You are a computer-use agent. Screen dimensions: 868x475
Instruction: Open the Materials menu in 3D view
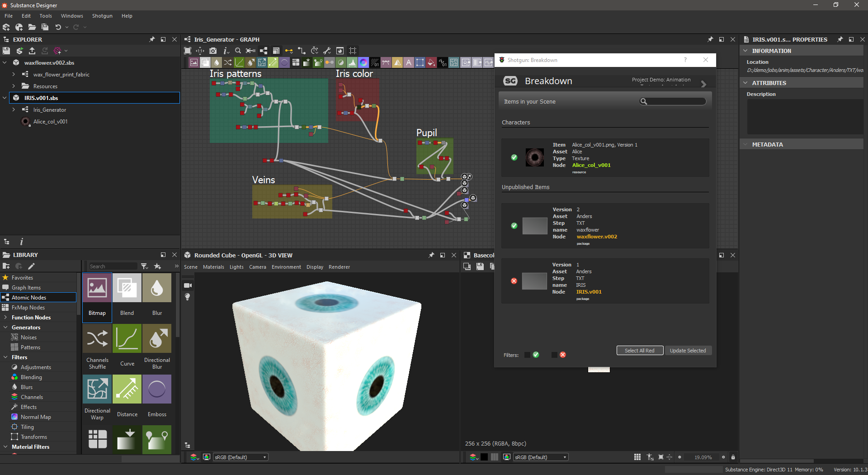coord(213,267)
